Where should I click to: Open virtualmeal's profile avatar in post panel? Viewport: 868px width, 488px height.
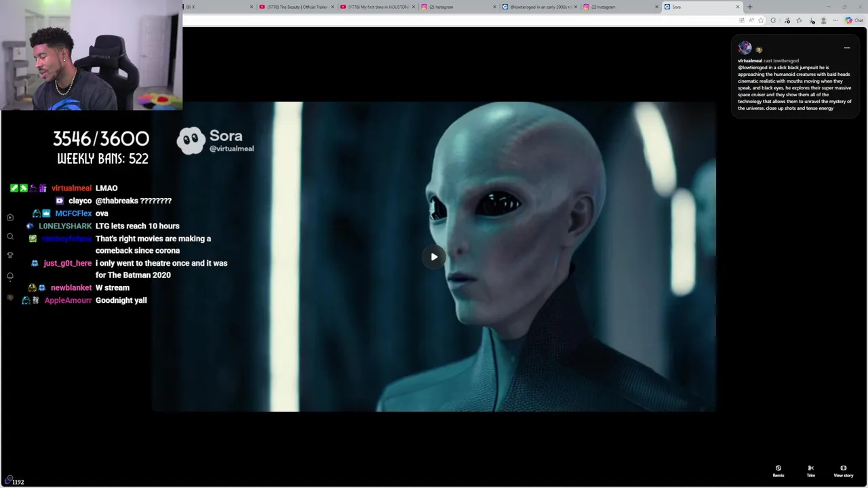tap(745, 47)
